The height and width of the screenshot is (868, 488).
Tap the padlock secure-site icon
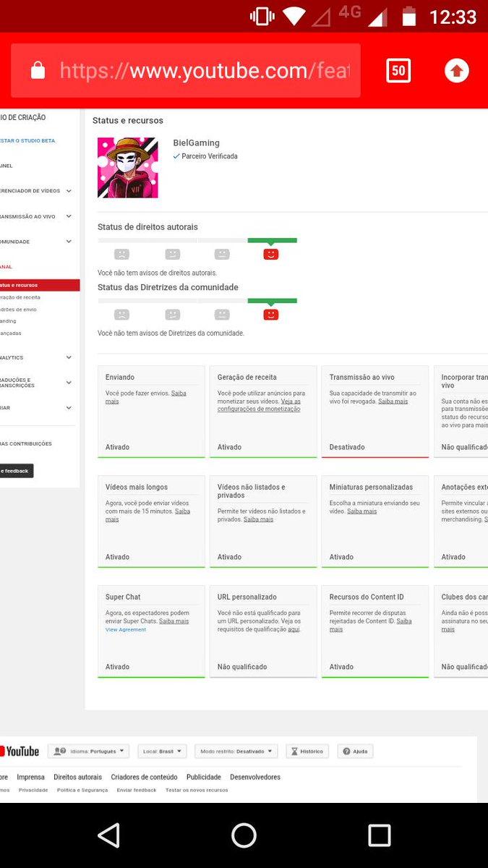pos(38,70)
